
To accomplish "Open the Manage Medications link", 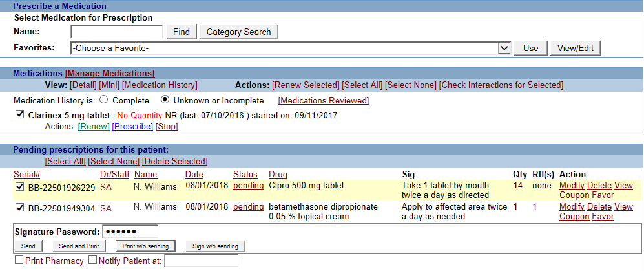I will (x=110, y=74).
